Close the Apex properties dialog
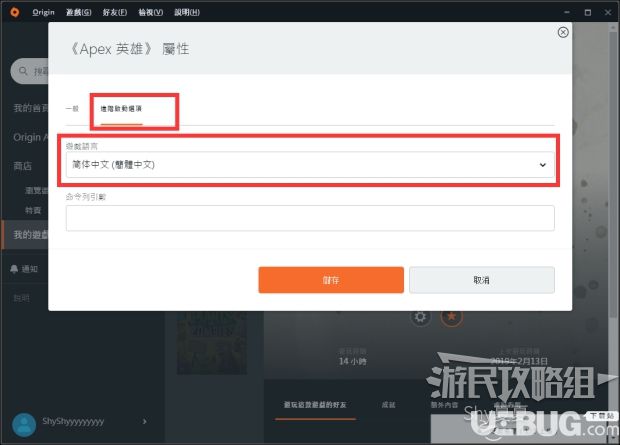This screenshot has height=445, width=620. pyautogui.click(x=563, y=32)
